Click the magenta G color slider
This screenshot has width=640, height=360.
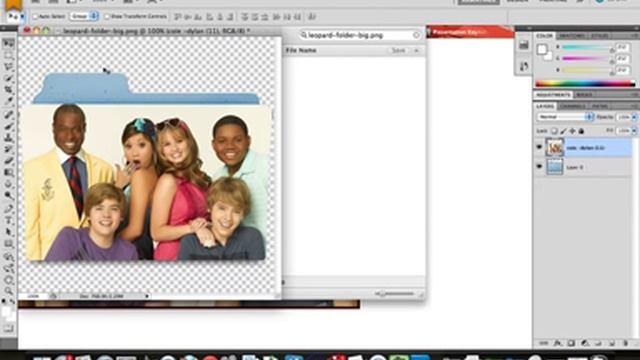point(587,59)
